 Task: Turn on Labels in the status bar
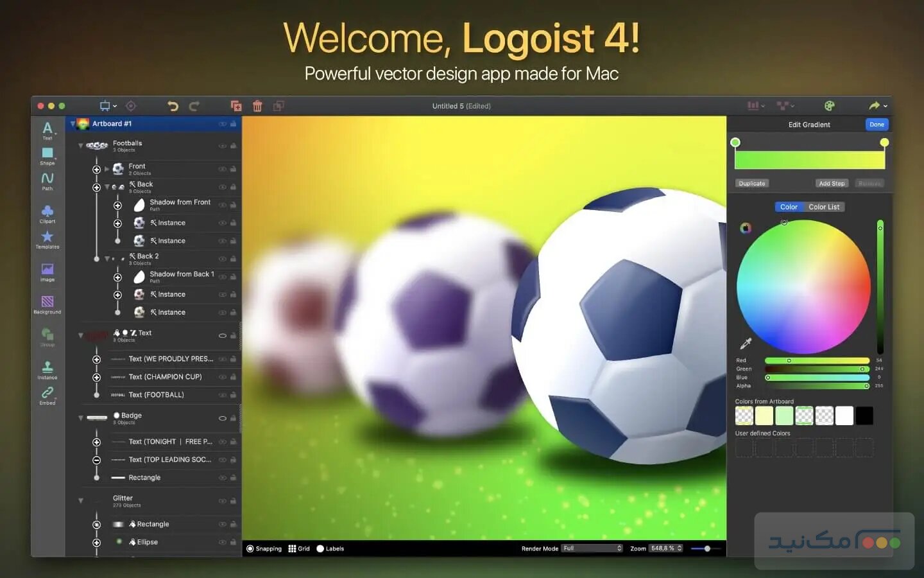tap(330, 548)
